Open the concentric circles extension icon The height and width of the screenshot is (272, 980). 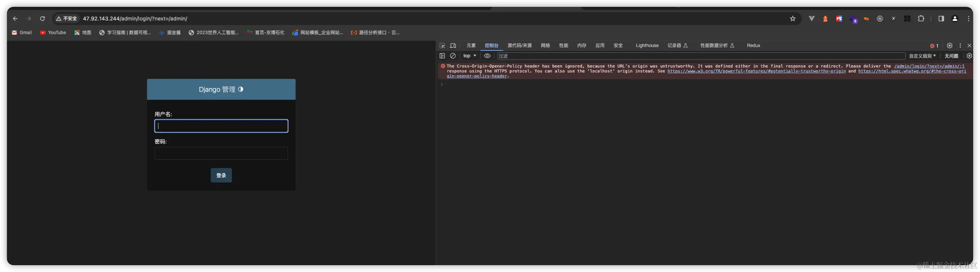pyautogui.click(x=880, y=19)
